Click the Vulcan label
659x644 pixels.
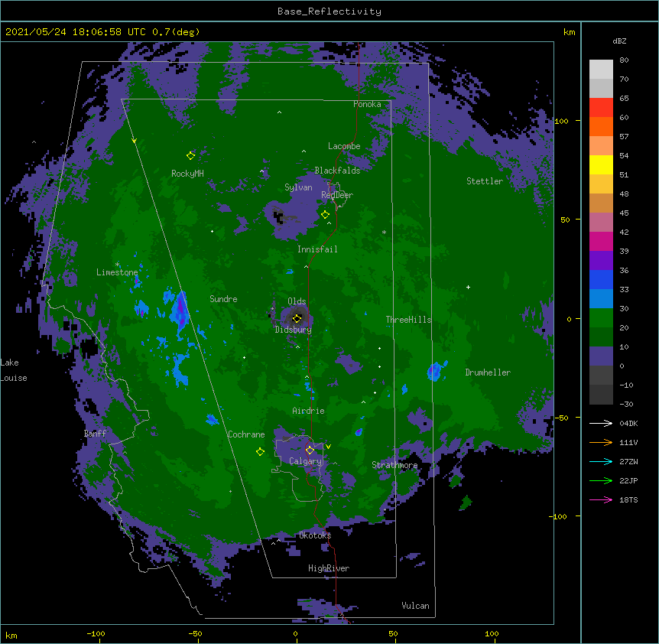pyautogui.click(x=415, y=606)
